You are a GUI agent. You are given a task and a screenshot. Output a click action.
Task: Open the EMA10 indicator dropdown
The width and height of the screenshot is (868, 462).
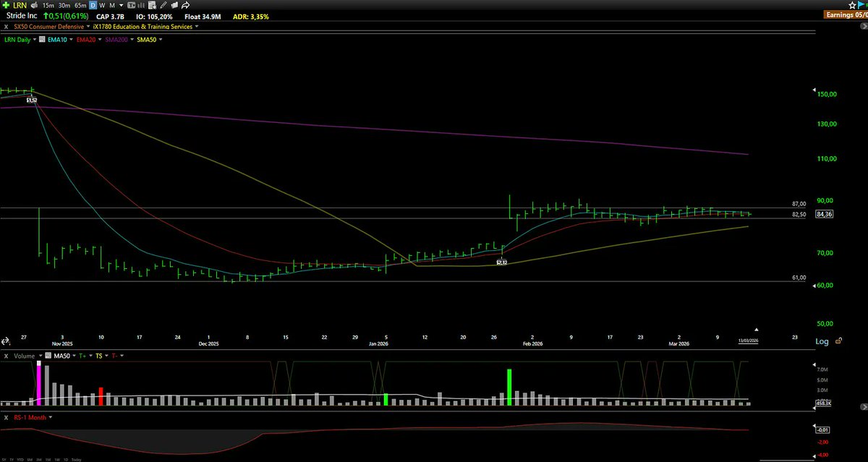pos(56,40)
